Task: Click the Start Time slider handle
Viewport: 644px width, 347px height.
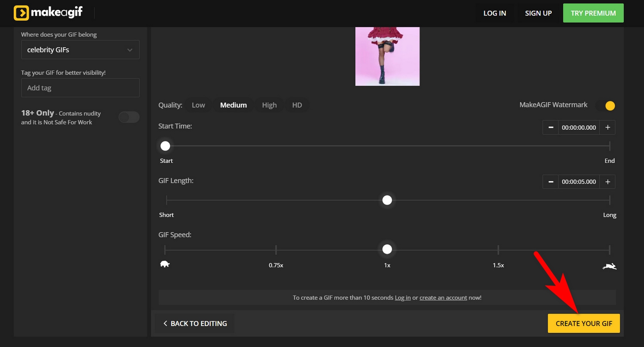Action: coord(165,146)
